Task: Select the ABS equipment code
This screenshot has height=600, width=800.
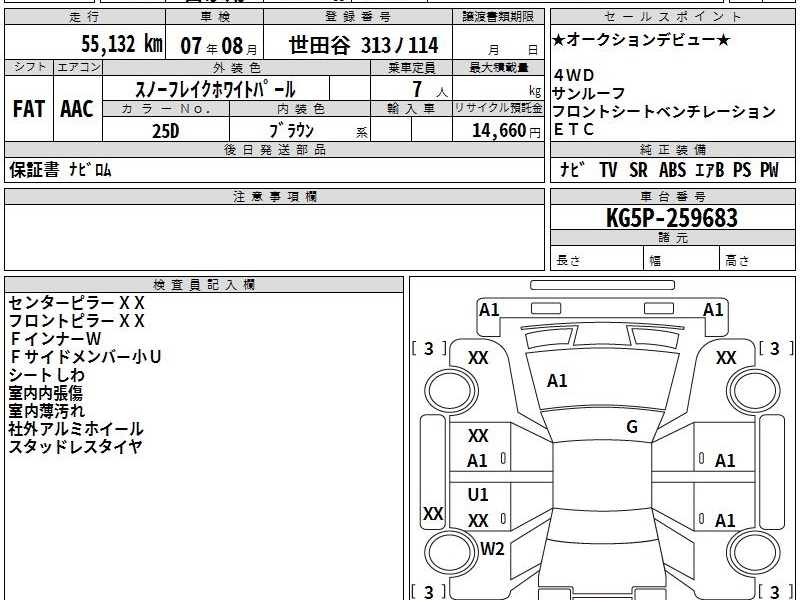Action: [672, 170]
